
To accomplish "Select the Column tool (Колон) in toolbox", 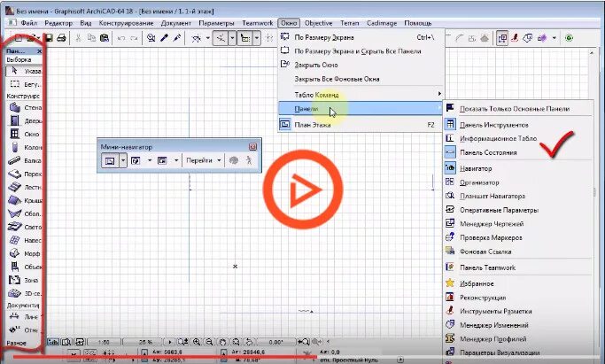I will coord(25,147).
